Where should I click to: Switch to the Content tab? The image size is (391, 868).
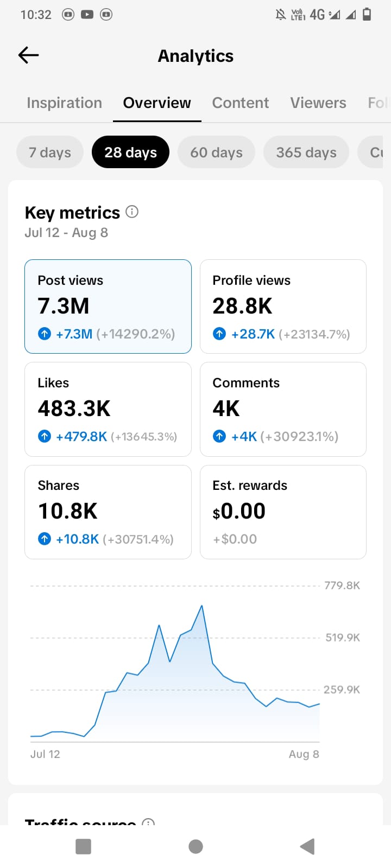point(241,103)
